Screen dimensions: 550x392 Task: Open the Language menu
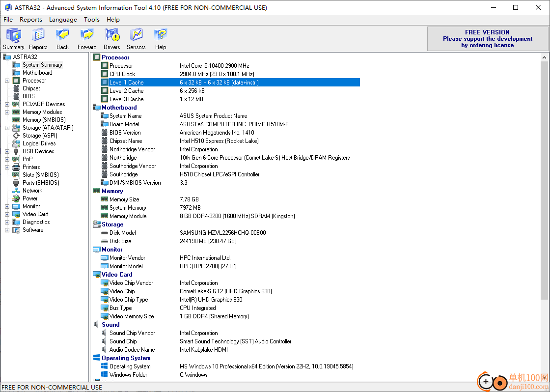[63, 20]
